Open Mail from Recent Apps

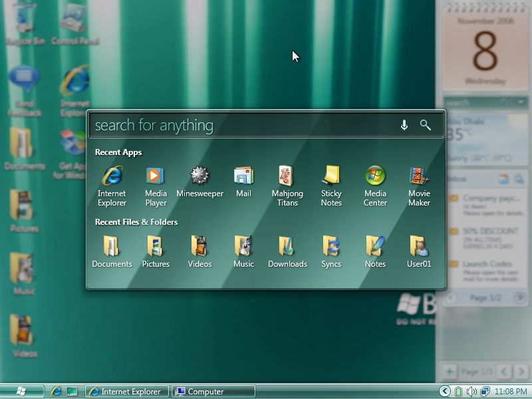(x=243, y=182)
